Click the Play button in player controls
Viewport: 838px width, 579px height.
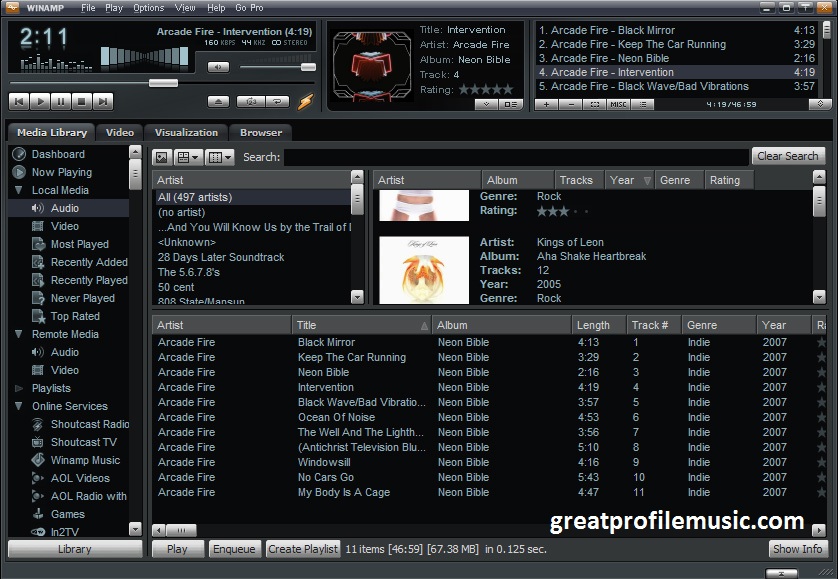coord(40,101)
